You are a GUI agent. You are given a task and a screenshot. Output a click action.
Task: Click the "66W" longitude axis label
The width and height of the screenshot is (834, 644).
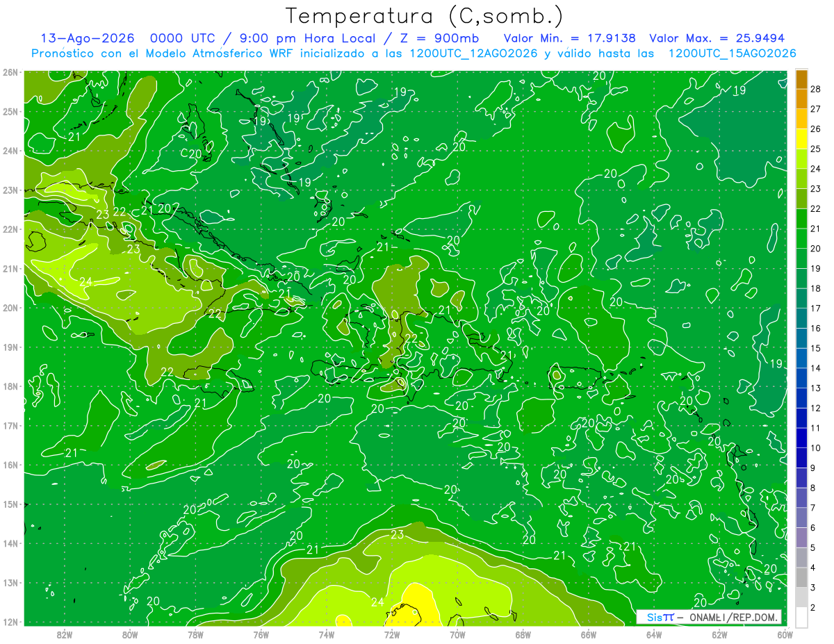click(x=589, y=634)
